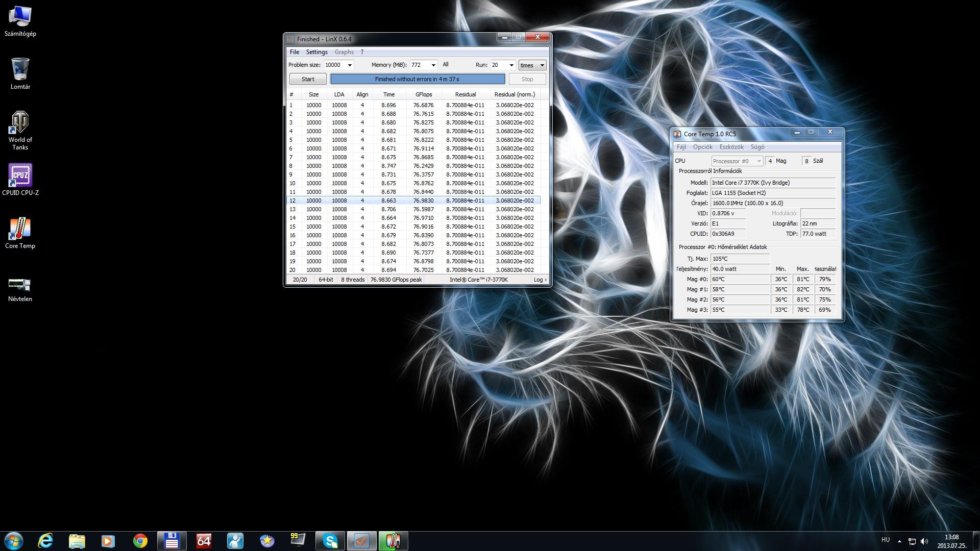Open Windows Media Player taskbar icon
The width and height of the screenshot is (980, 551).
[x=108, y=541]
